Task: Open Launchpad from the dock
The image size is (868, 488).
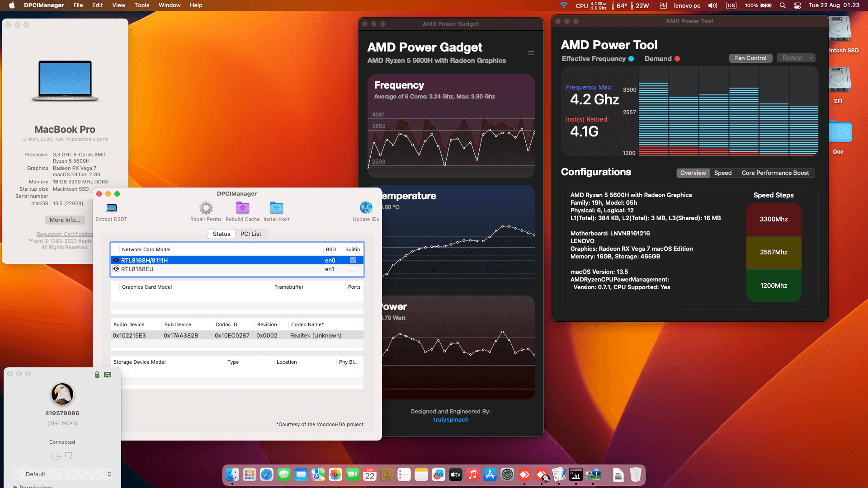Action: click(250, 475)
